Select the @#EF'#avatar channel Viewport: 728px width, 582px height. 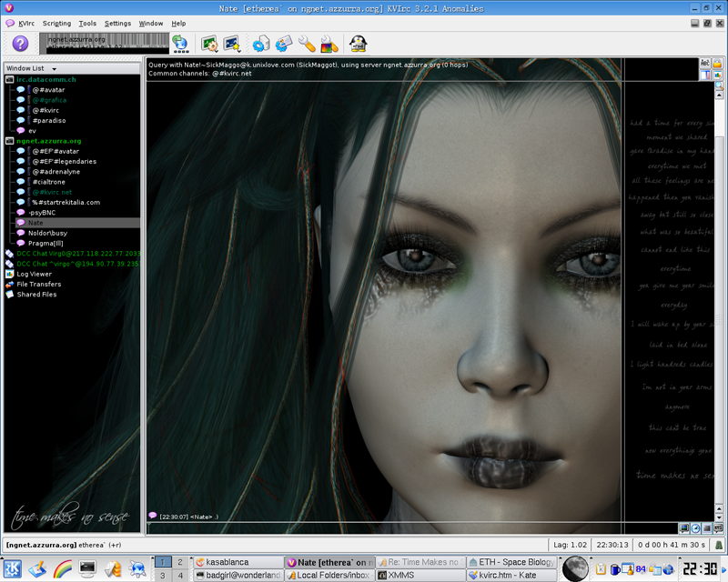(x=56, y=151)
